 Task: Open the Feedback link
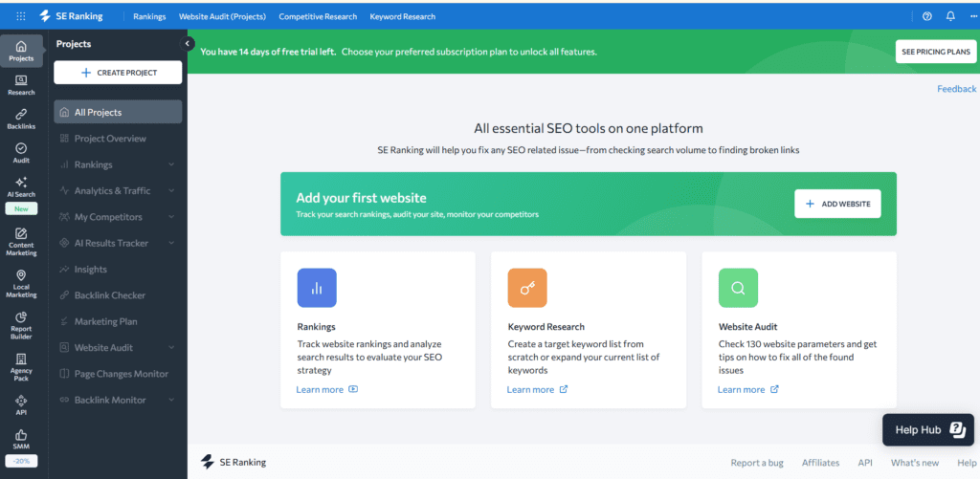(x=956, y=89)
